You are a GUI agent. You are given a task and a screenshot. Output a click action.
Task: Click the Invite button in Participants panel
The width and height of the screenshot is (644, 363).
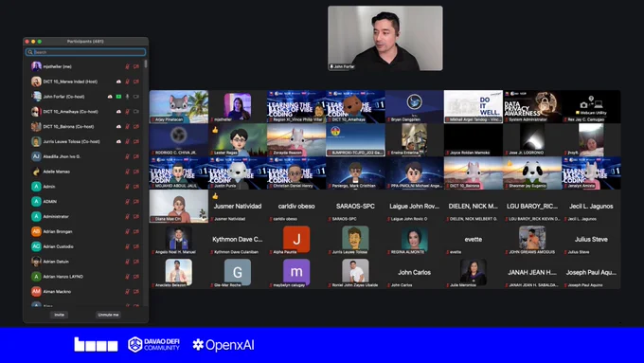pos(59,315)
